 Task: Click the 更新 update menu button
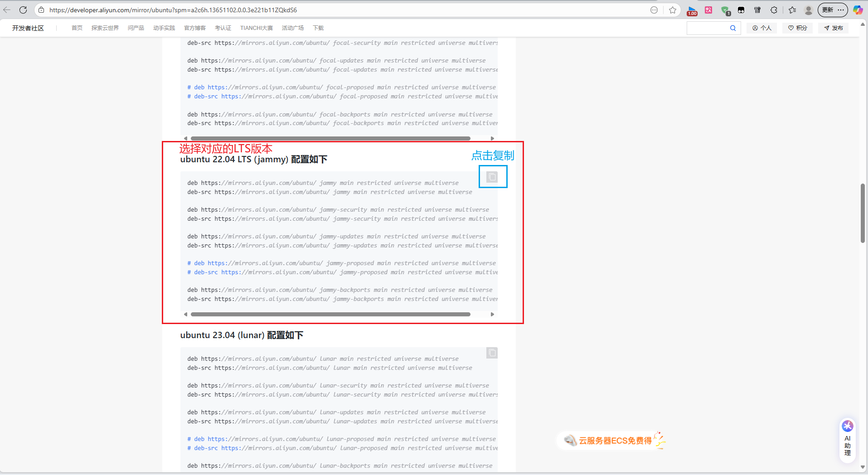click(x=833, y=10)
